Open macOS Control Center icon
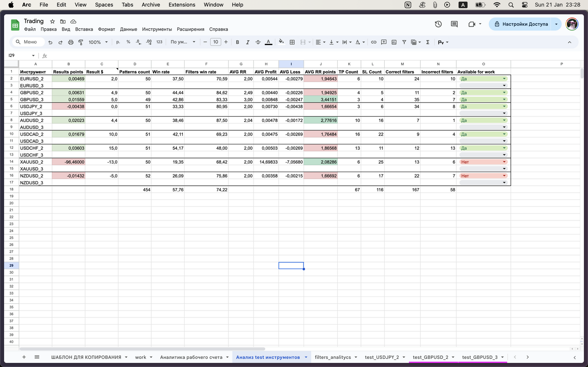The height and width of the screenshot is (367, 588). tap(525, 5)
